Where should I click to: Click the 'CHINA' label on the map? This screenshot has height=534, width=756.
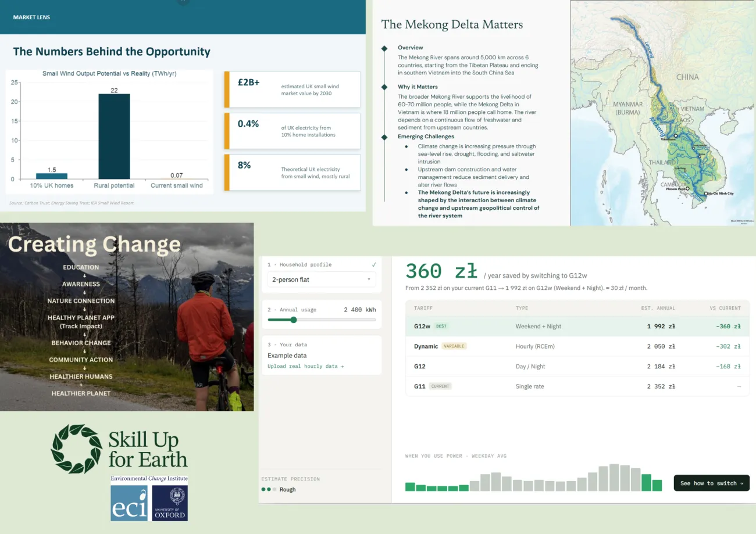tap(687, 77)
